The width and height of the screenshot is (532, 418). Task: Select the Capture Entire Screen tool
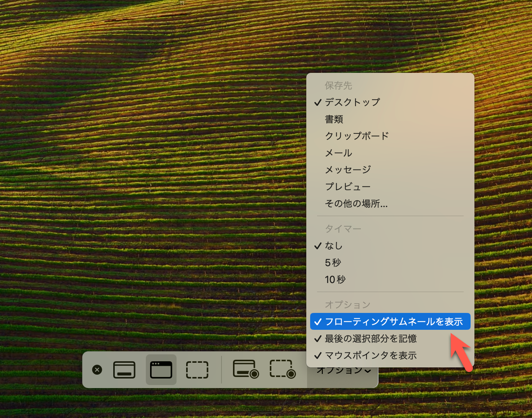pos(124,370)
